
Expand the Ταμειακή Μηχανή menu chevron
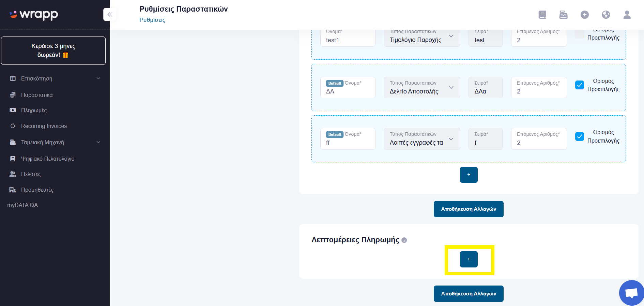pos(98,142)
